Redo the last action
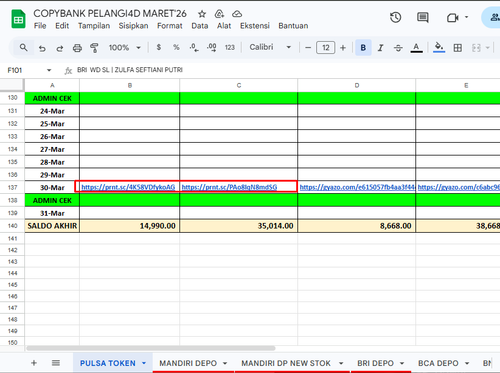The width and height of the screenshot is (500, 373). pyautogui.click(x=60, y=48)
